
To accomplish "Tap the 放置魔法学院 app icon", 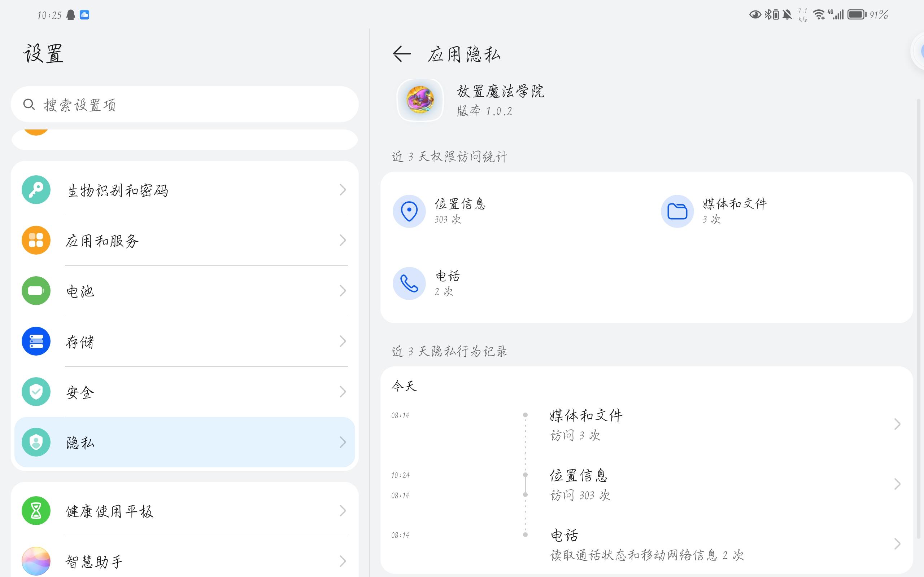I will [420, 100].
